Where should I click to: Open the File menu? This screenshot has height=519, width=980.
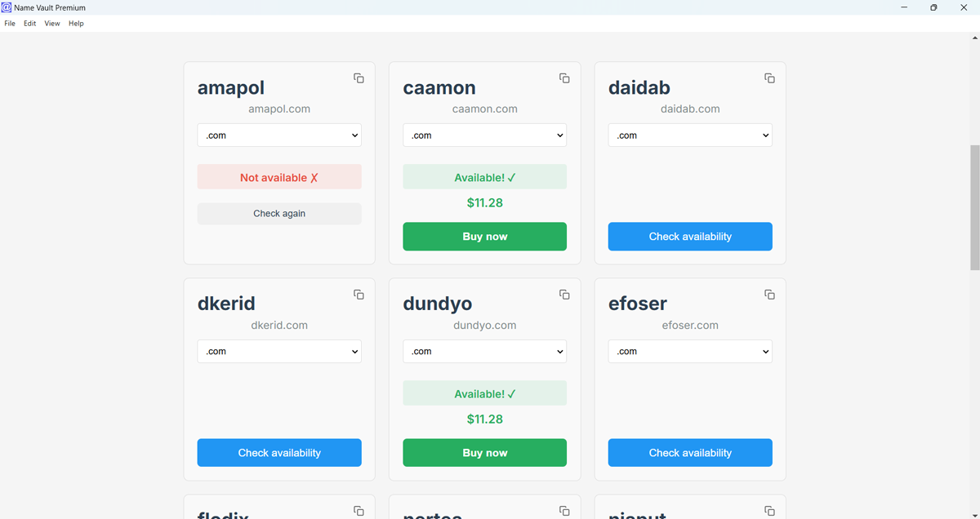(10, 24)
